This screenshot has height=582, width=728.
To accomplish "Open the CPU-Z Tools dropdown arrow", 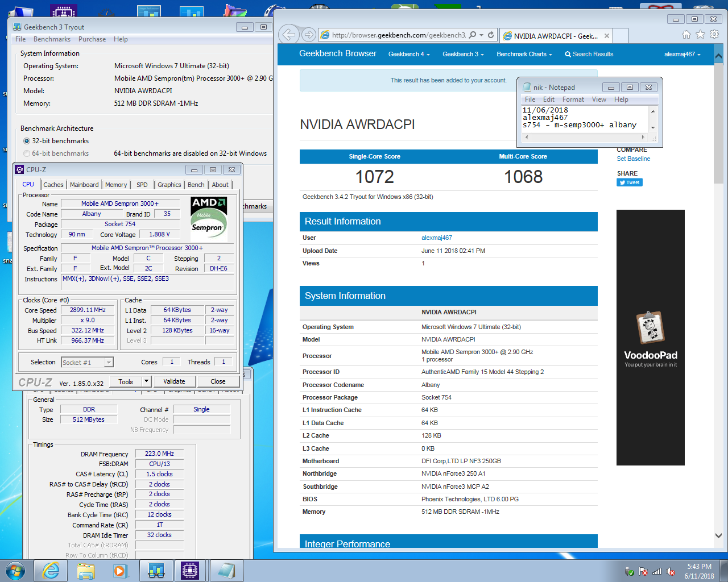I will click(x=146, y=381).
